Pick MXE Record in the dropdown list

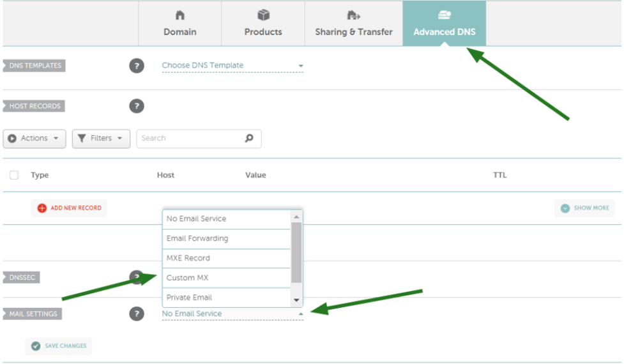click(227, 258)
